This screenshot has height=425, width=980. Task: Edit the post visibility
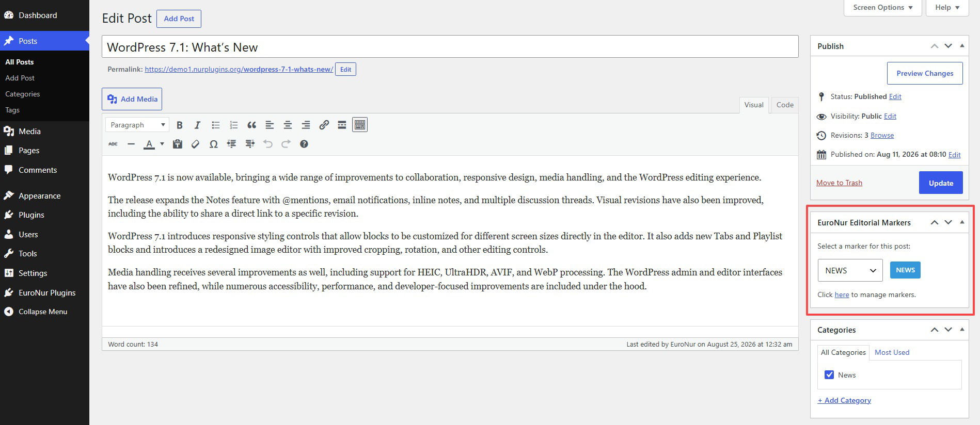(890, 116)
